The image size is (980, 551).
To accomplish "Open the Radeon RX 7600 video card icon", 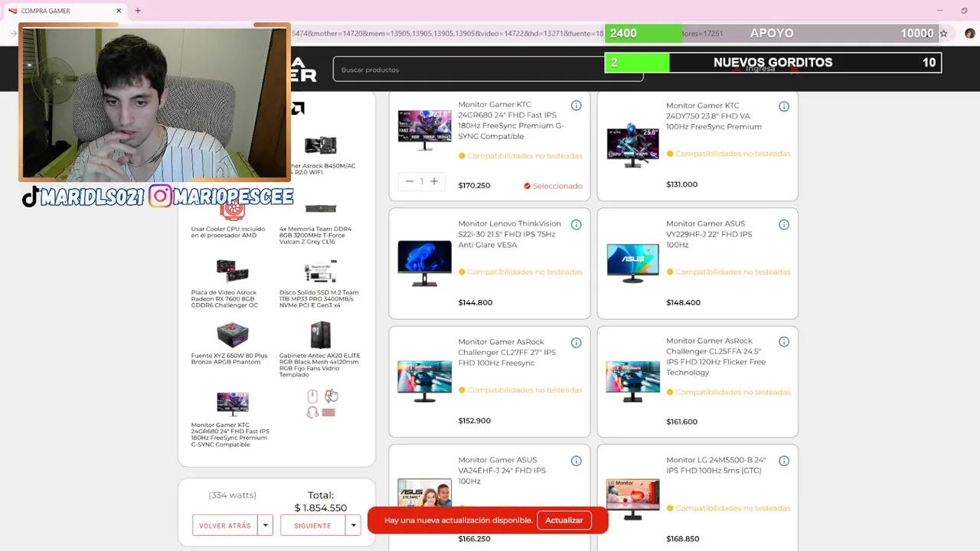I will pyautogui.click(x=232, y=271).
